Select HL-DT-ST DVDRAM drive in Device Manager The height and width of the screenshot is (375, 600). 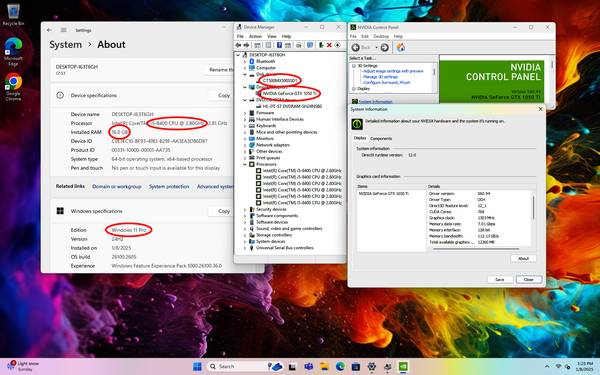[x=292, y=106]
